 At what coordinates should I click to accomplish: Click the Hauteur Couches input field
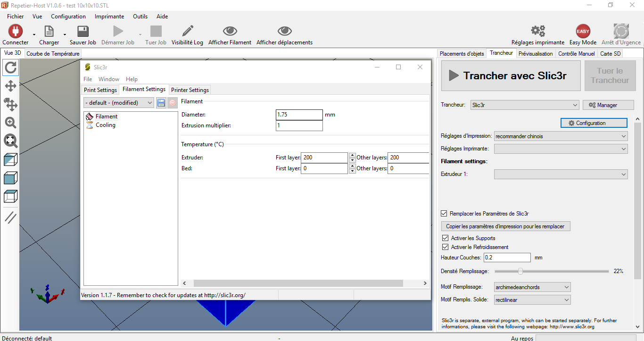(x=507, y=258)
